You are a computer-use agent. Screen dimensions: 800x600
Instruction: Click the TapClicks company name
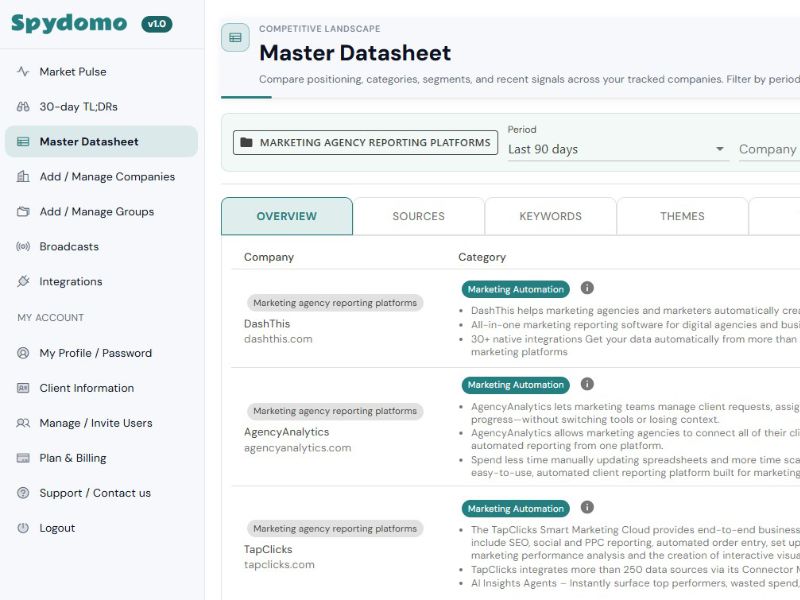click(x=268, y=549)
